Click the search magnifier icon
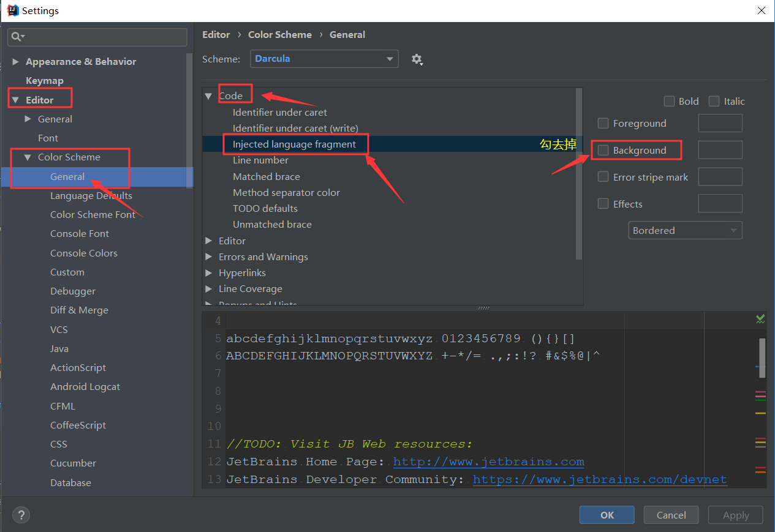Image resolution: width=775 pixels, height=532 pixels. click(x=17, y=37)
